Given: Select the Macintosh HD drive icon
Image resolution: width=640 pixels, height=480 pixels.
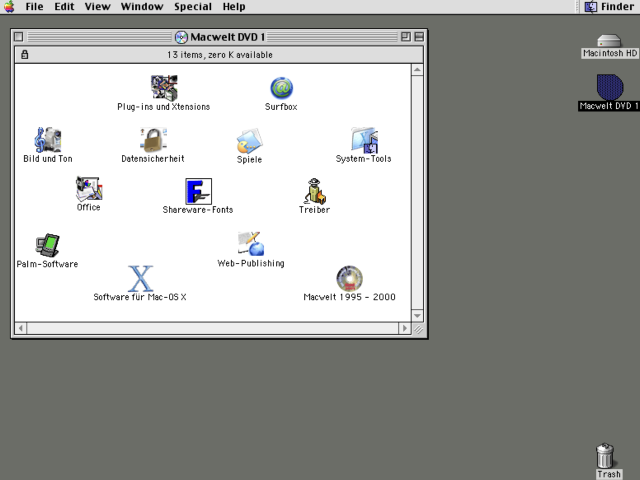Looking at the screenshot, I should point(609,40).
